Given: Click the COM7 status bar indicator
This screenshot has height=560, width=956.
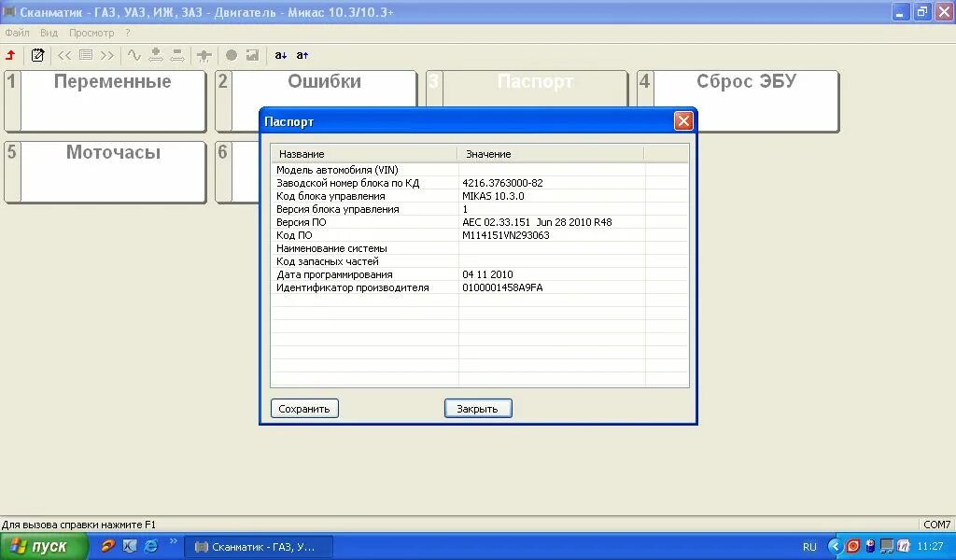Looking at the screenshot, I should tap(936, 525).
